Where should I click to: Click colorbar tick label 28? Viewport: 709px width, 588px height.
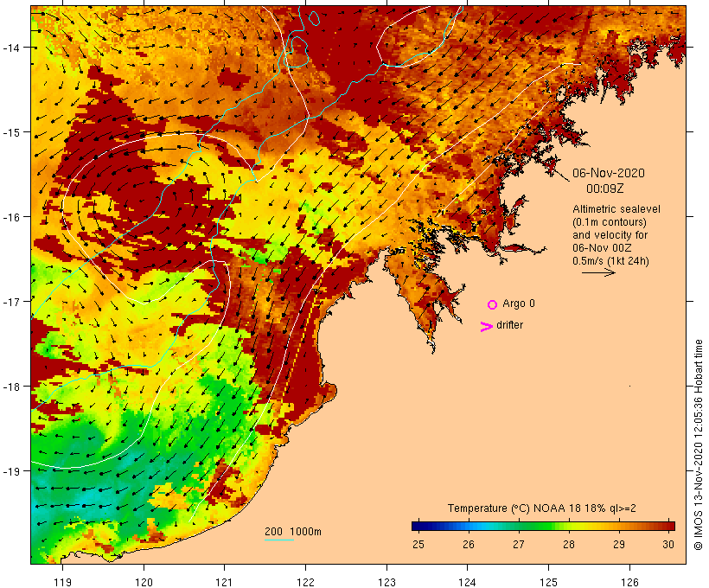pyautogui.click(x=569, y=544)
